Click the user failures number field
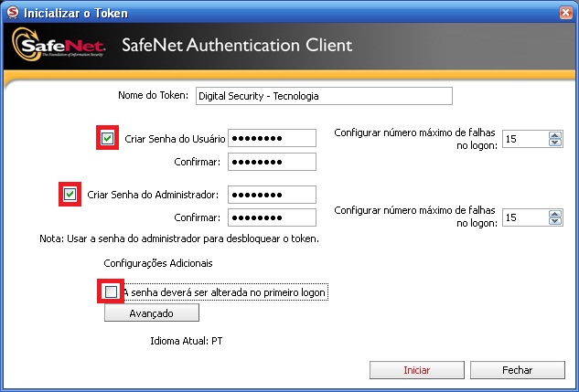The width and height of the screenshot is (579, 392). [x=525, y=139]
